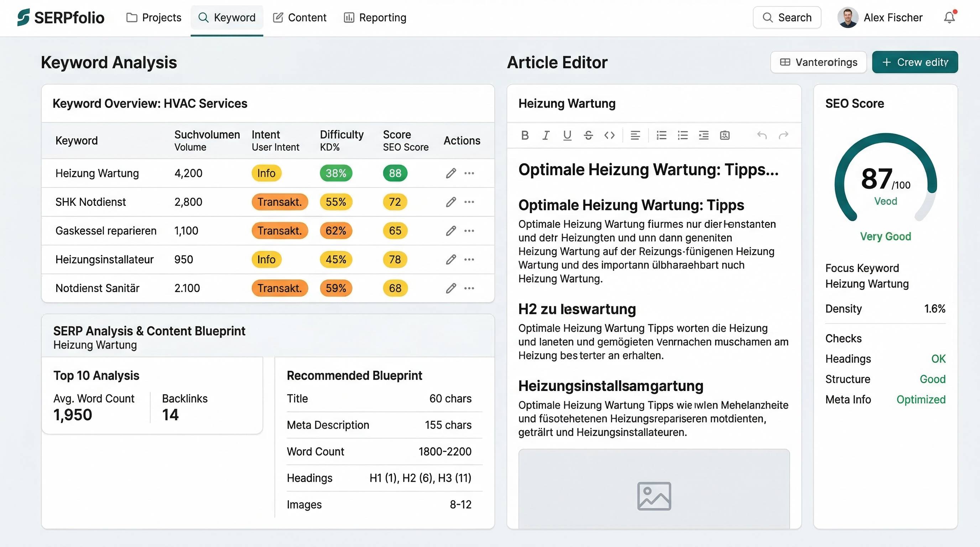The image size is (980, 547).
Task: Apply bold formatting in the article editor
Action: coord(525,135)
